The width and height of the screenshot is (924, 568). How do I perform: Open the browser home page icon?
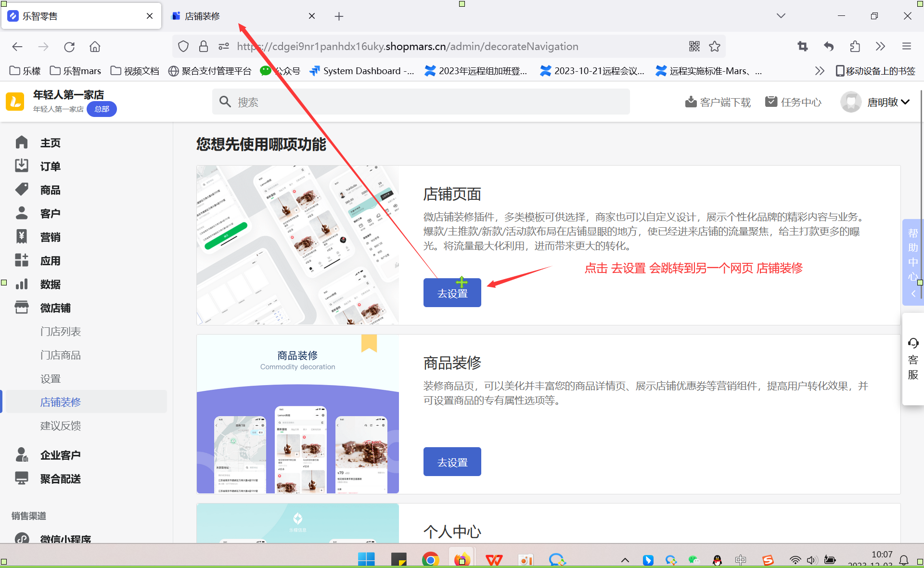coord(95,47)
